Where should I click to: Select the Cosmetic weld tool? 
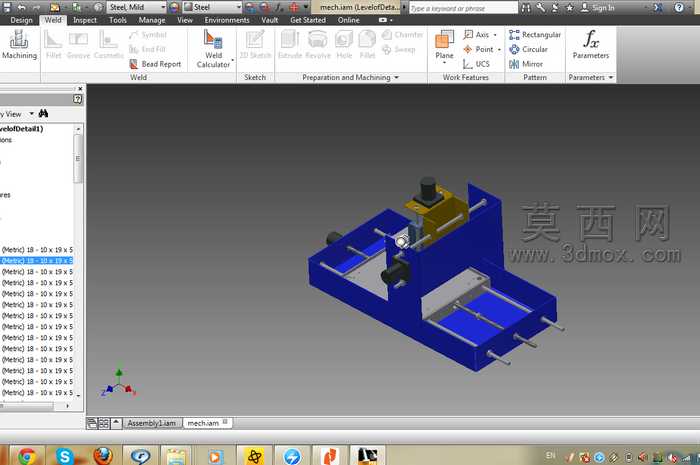[x=108, y=45]
